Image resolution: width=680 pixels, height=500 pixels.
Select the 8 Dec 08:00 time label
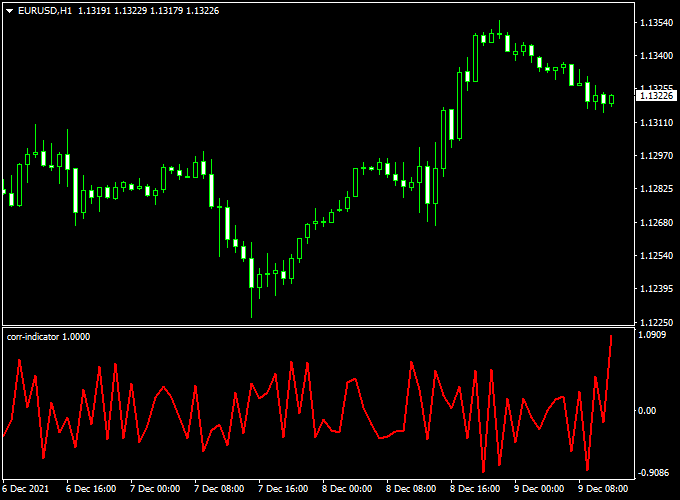point(411,489)
